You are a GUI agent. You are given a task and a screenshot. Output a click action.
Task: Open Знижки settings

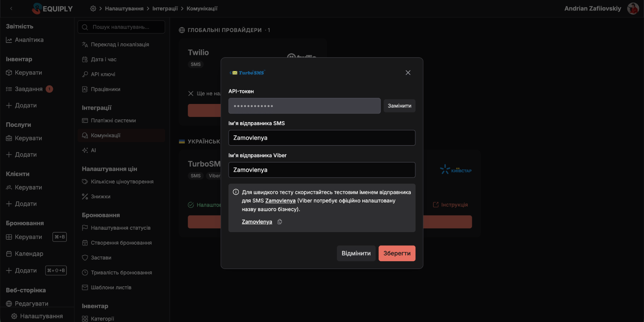pyautogui.click(x=96, y=197)
